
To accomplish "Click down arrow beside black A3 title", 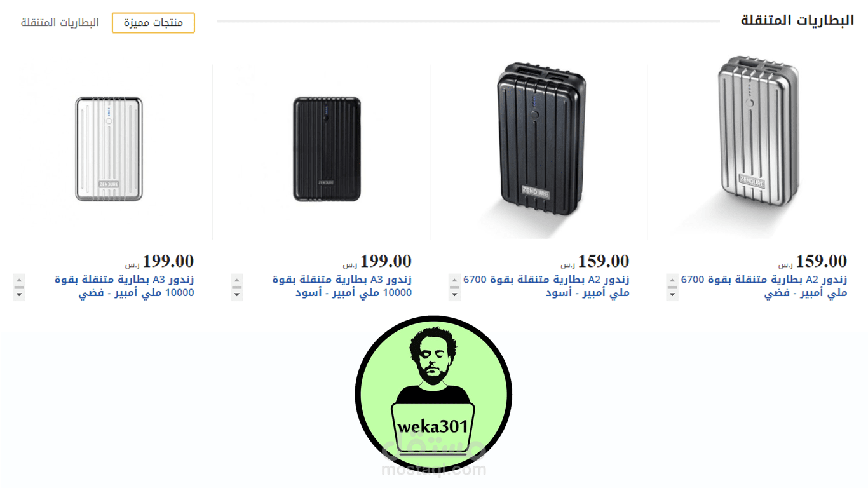I will pos(237,295).
